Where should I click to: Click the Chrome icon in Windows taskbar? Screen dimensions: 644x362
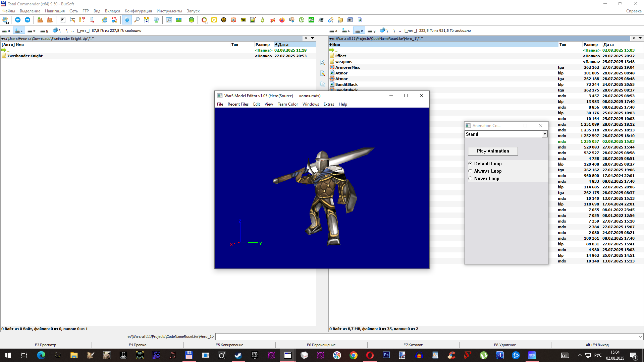(x=354, y=355)
